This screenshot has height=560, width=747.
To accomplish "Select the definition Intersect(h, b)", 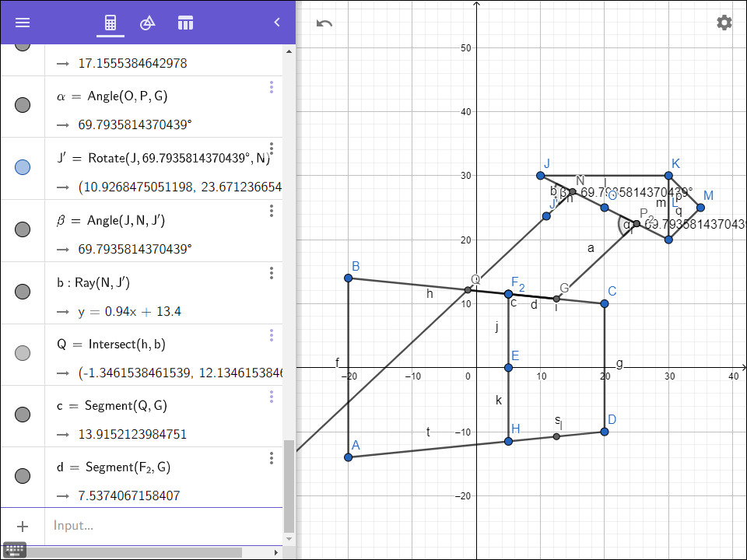I will coord(127,345).
